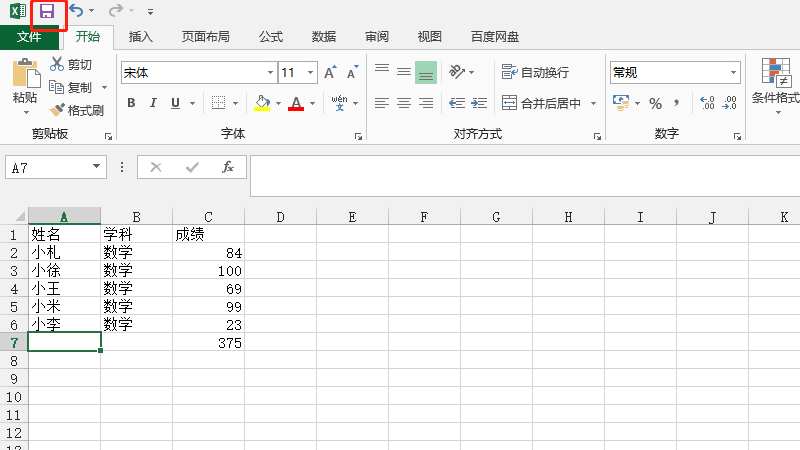Open the font size dropdown showing 11
Screen dimensions: 800x450
coord(312,73)
